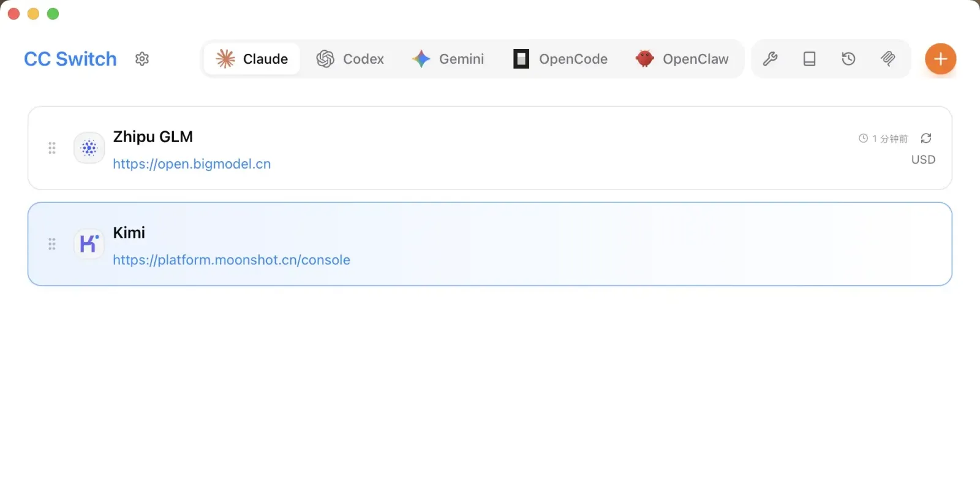Open the history clock icon
The width and height of the screenshot is (980, 483).
tap(848, 59)
